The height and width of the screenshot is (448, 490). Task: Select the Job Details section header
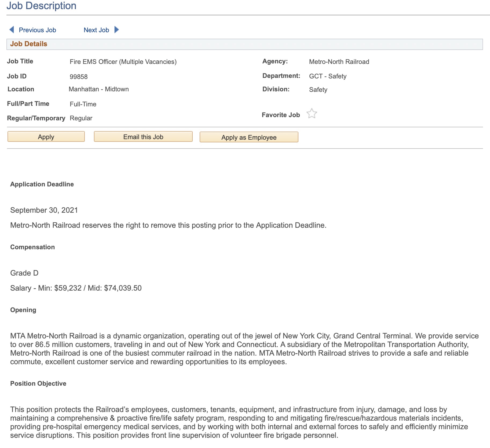click(x=245, y=44)
